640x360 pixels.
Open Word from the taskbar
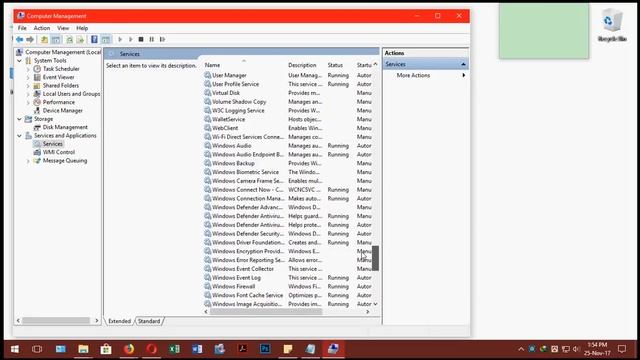pyautogui.click(x=197, y=349)
